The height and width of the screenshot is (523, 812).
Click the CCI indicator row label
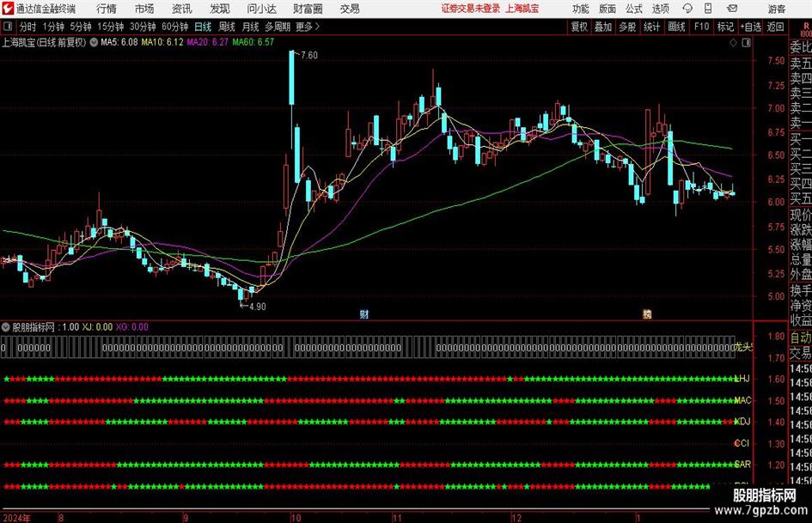(x=742, y=443)
